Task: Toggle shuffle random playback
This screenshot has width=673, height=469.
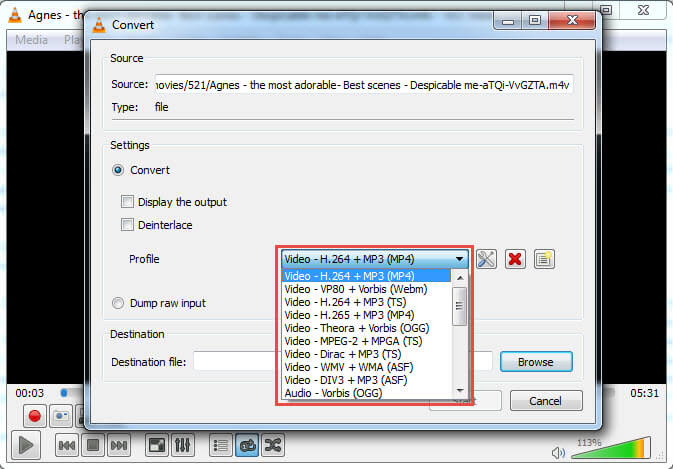Action: tap(271, 445)
